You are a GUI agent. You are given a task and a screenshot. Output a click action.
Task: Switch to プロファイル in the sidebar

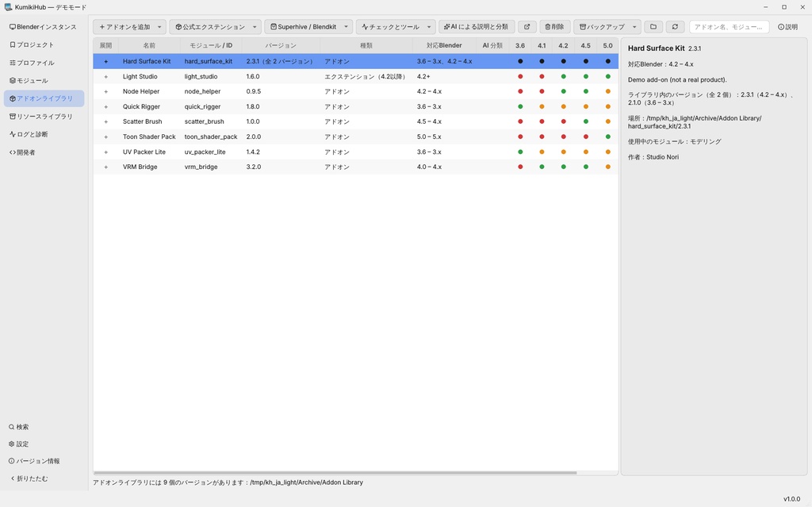[44, 63]
